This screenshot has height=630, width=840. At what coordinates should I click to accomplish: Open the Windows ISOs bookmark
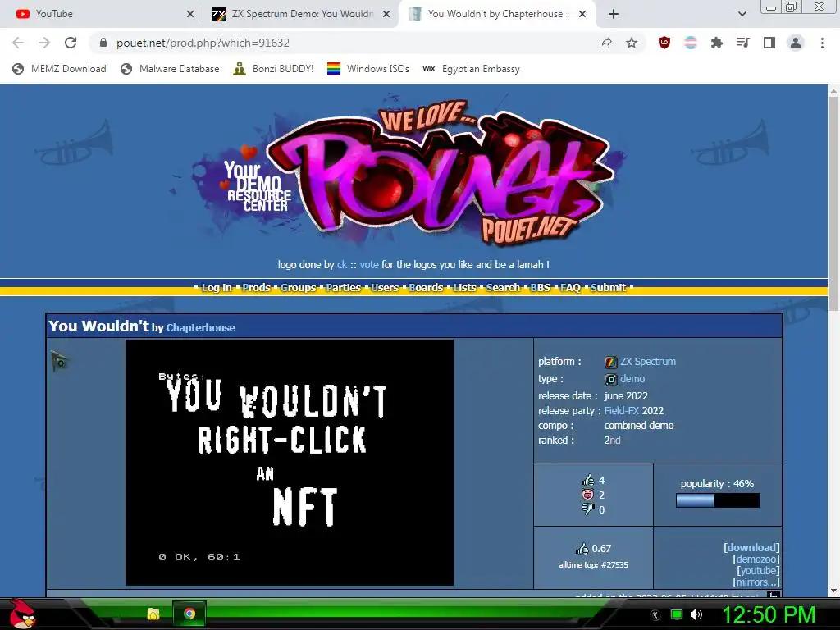pos(368,69)
